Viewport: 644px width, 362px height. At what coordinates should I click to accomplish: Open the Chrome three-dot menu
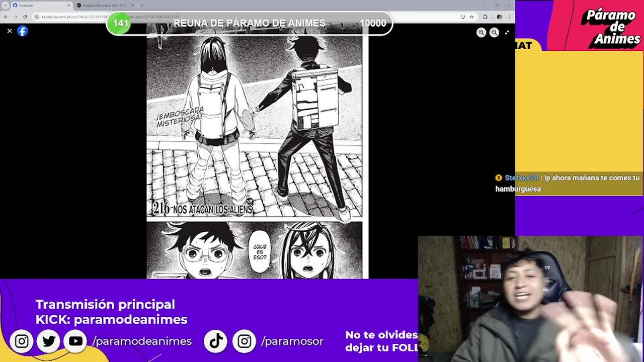pos(509,17)
